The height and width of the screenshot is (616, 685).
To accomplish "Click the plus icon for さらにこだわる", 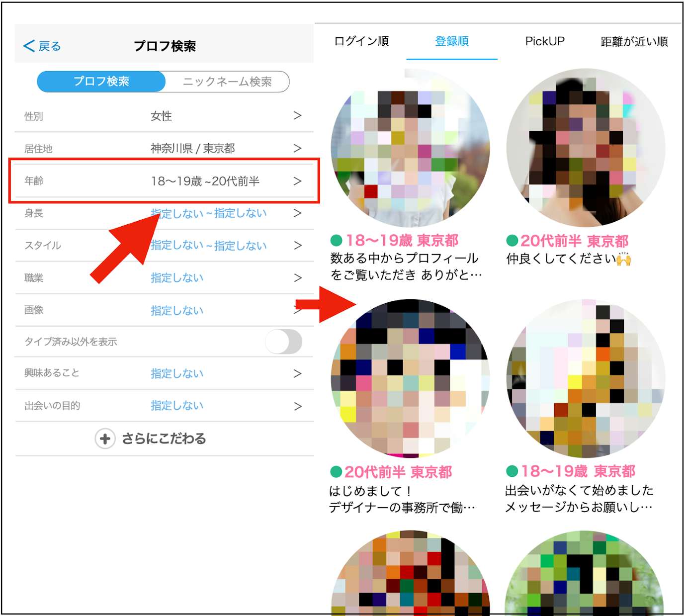I will pos(105,439).
